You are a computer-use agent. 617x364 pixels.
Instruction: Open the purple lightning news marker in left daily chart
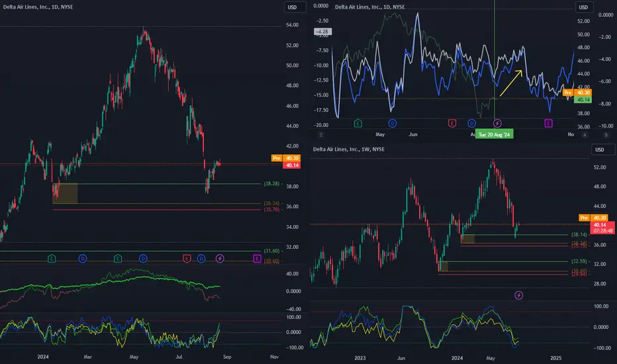[x=220, y=259]
